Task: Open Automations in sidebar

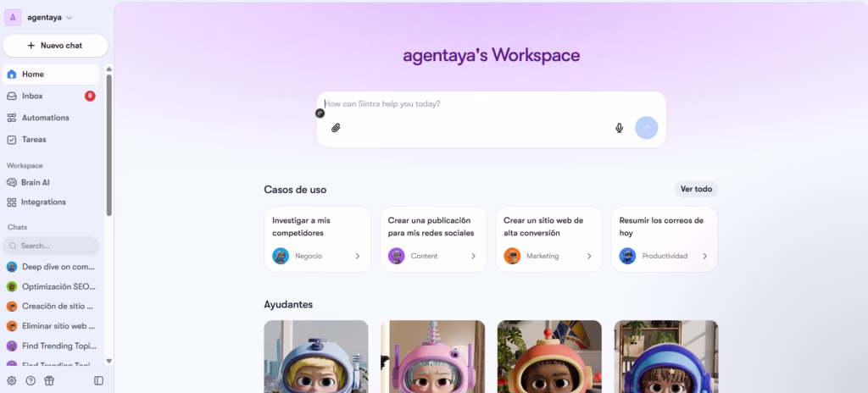Action: point(51,118)
